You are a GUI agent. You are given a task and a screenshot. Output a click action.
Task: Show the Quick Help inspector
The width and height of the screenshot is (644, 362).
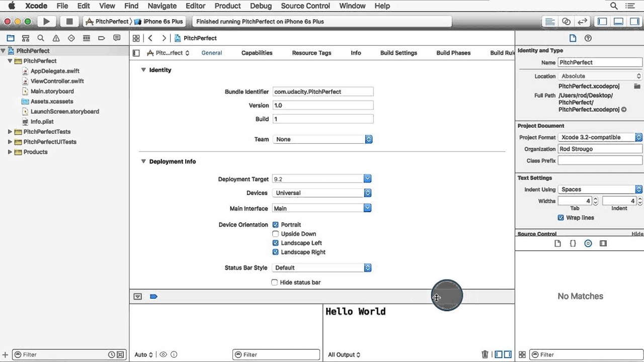pos(588,38)
